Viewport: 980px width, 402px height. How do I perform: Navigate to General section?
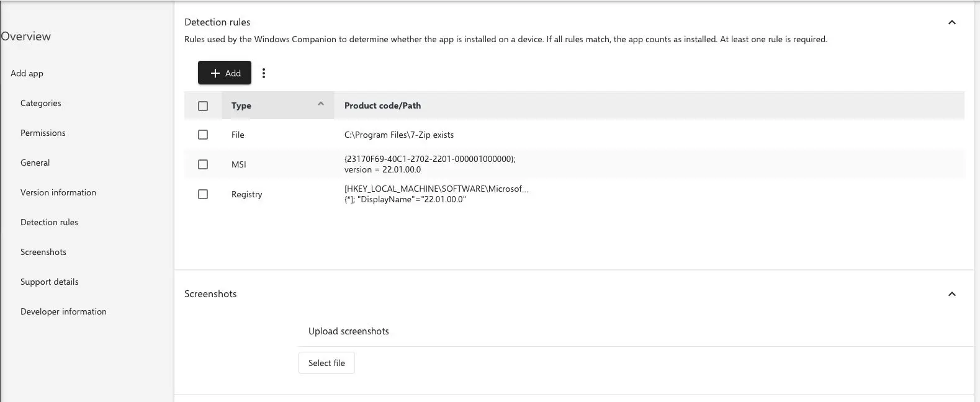point(35,163)
